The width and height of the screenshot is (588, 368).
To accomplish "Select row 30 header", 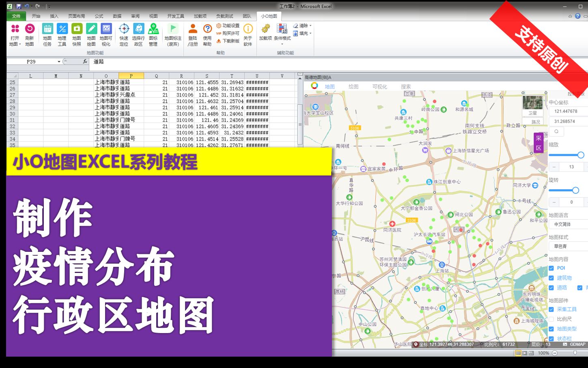I will point(12,114).
